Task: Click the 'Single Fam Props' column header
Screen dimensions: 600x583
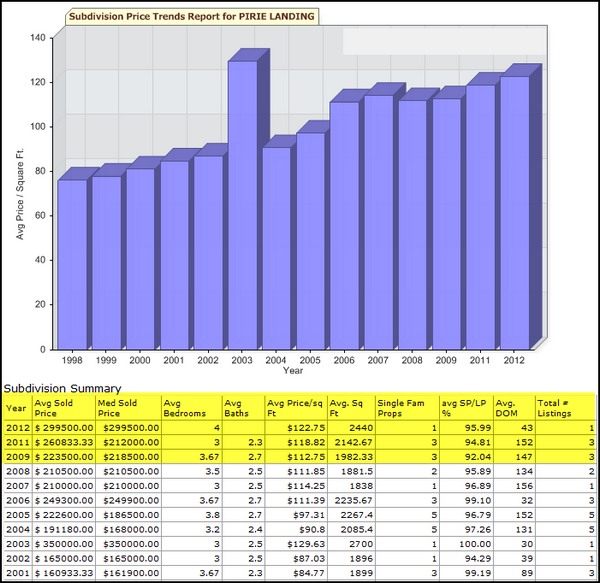Action: tap(401, 408)
